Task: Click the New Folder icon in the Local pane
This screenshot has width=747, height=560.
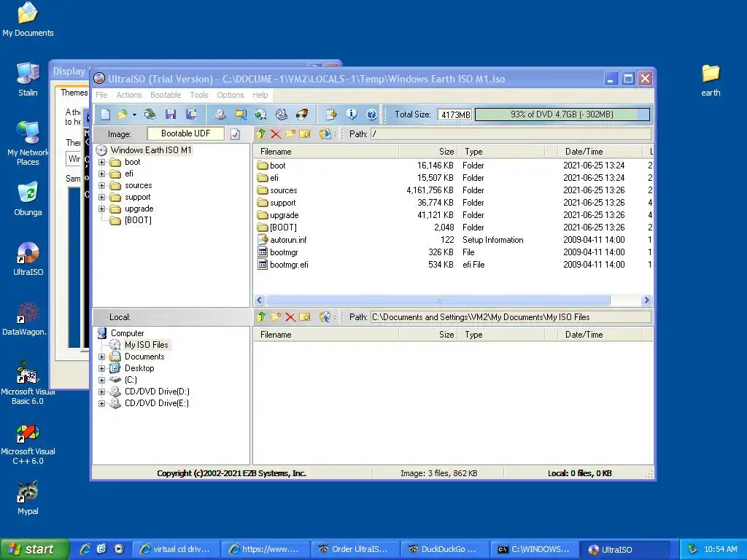Action: [x=275, y=316]
